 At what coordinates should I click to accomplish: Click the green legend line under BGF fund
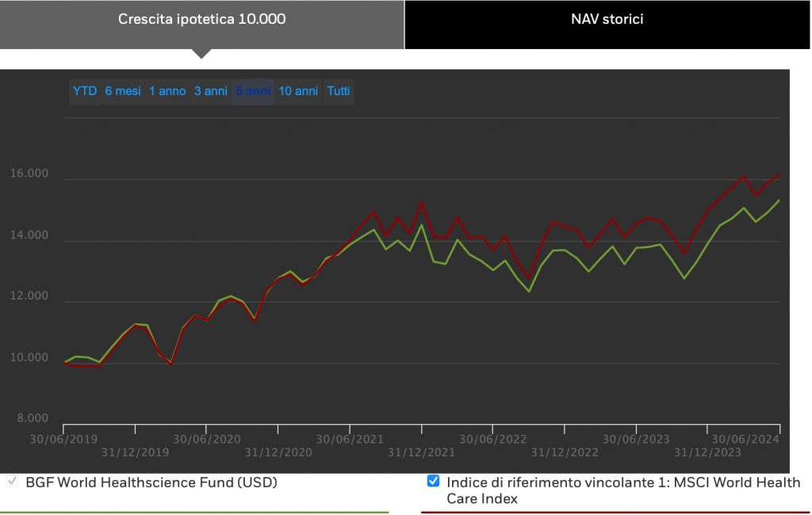click(x=194, y=512)
